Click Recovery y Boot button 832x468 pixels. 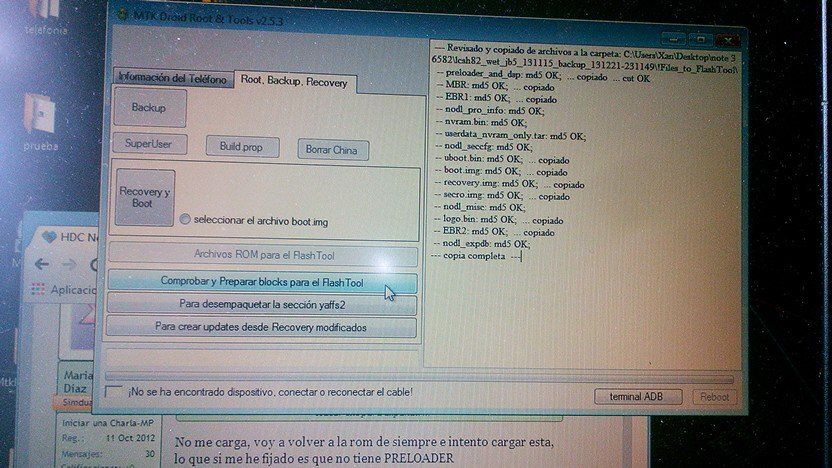[144, 197]
